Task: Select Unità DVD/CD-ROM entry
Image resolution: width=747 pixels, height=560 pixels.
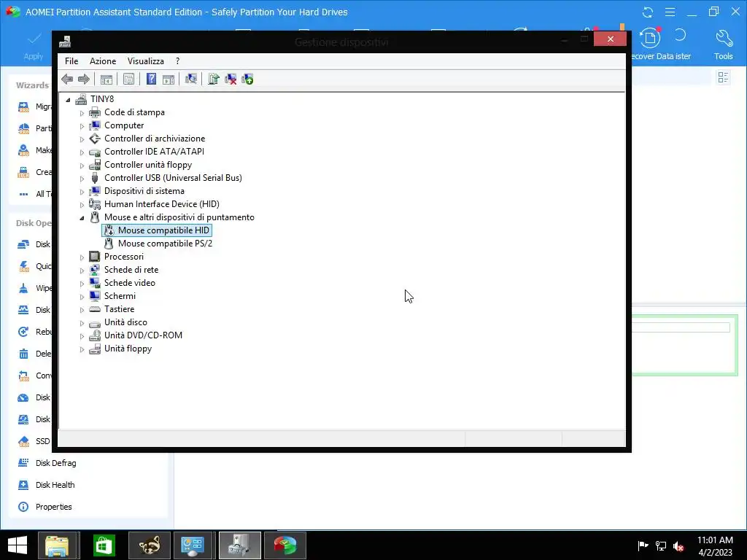Action: 143,335
